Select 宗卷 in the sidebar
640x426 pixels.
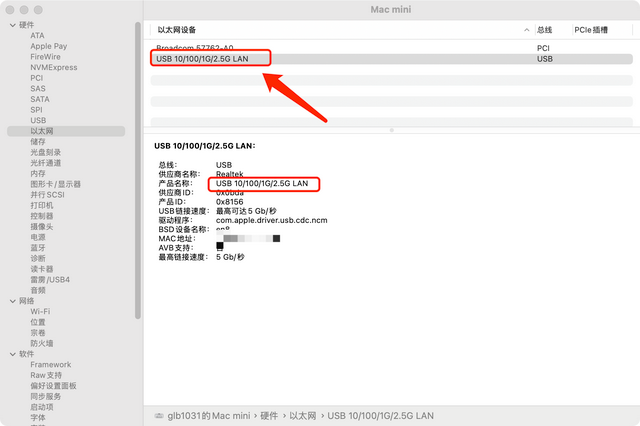[x=38, y=333]
